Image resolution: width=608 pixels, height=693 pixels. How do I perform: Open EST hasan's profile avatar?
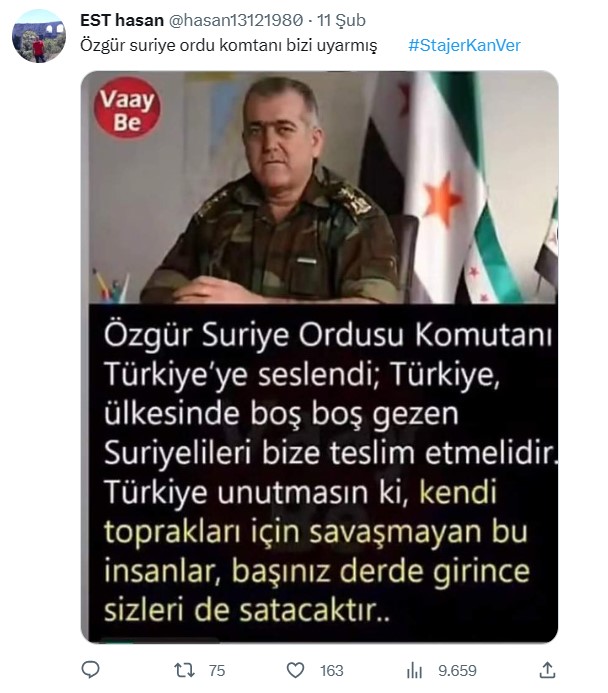[39, 36]
